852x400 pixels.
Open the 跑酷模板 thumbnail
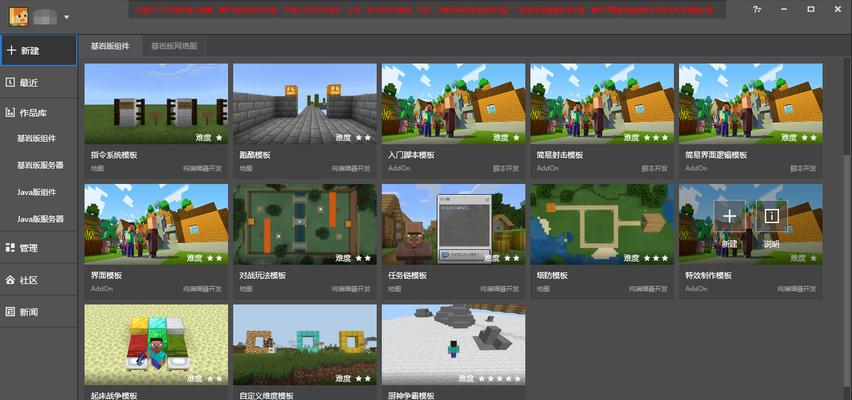pyautogui.click(x=305, y=104)
